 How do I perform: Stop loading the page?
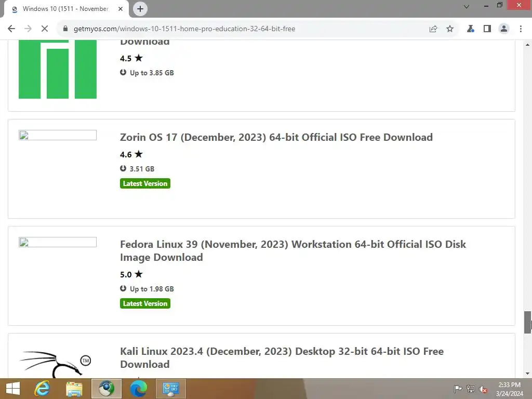(x=45, y=29)
